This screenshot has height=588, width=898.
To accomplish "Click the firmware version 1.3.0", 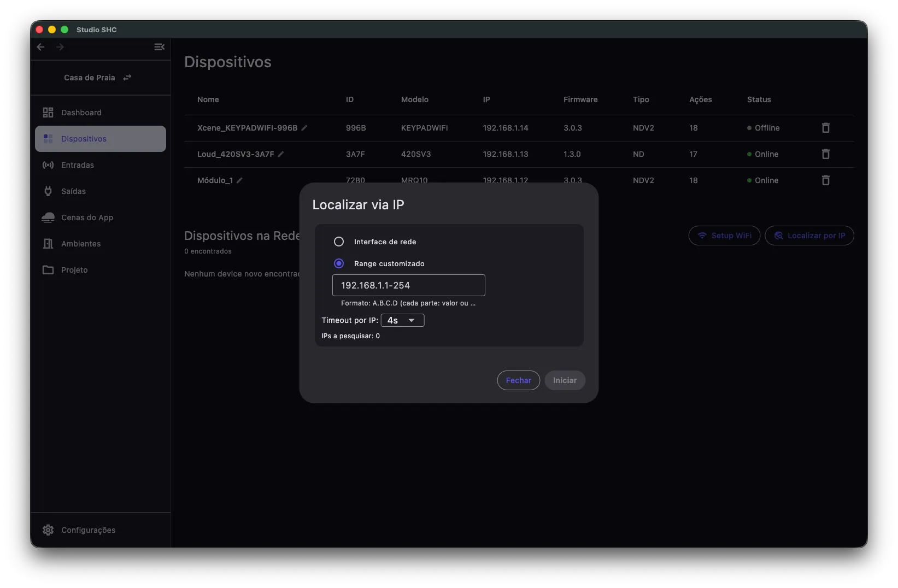I will tap(572, 154).
